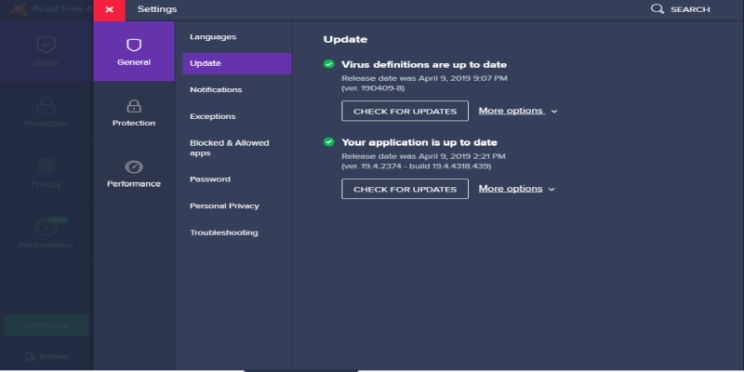Click the green check beside Your application

[x=329, y=142]
